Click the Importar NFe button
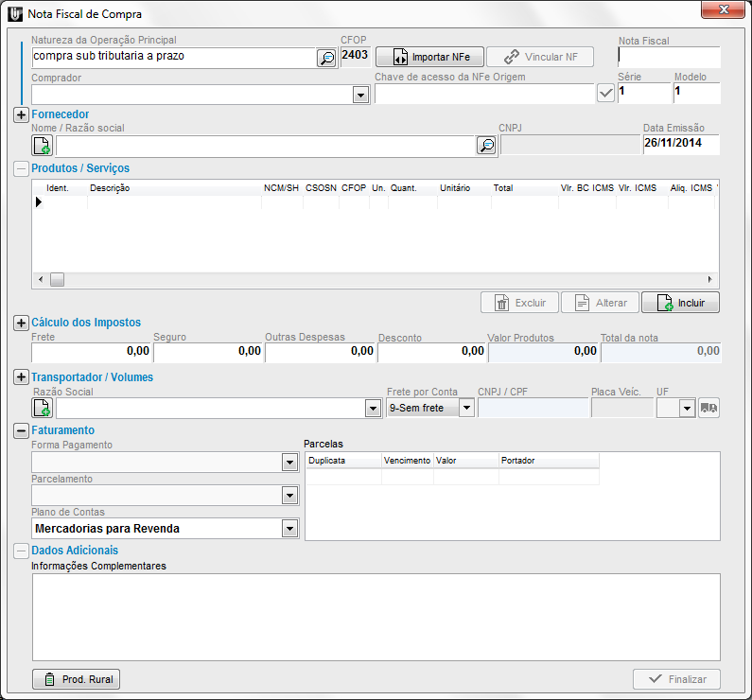The width and height of the screenshot is (752, 700). click(x=428, y=57)
